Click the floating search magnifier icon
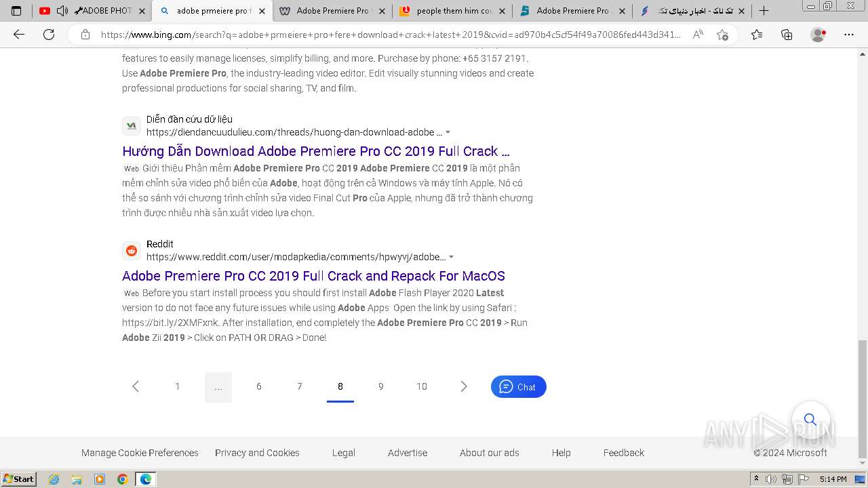This screenshot has width=868, height=488. [810, 420]
